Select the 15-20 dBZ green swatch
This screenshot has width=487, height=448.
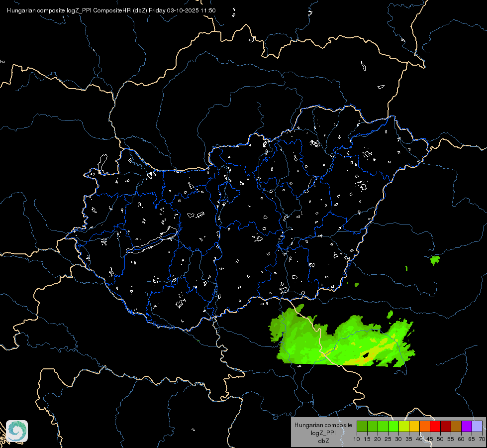point(373,426)
